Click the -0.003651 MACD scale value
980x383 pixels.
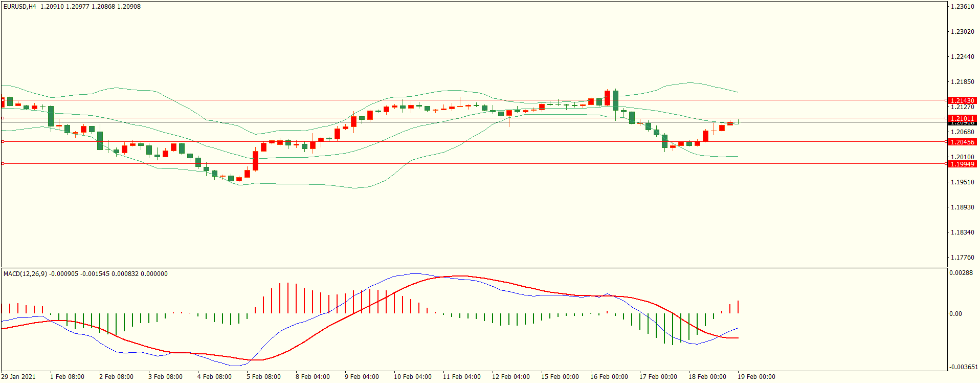(x=963, y=367)
